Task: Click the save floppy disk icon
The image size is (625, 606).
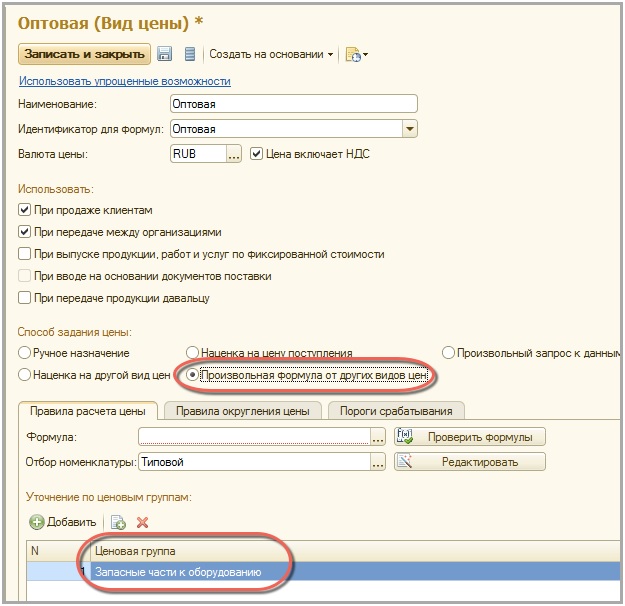Action: [165, 54]
